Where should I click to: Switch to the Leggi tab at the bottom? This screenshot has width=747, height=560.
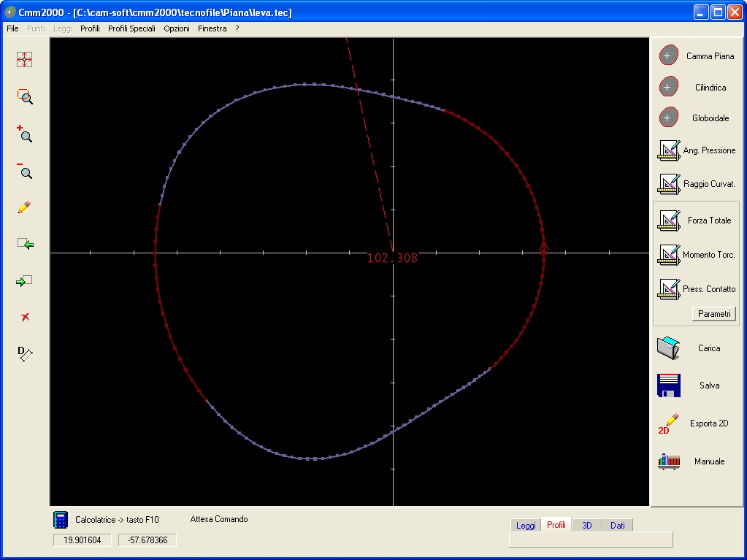click(526, 525)
